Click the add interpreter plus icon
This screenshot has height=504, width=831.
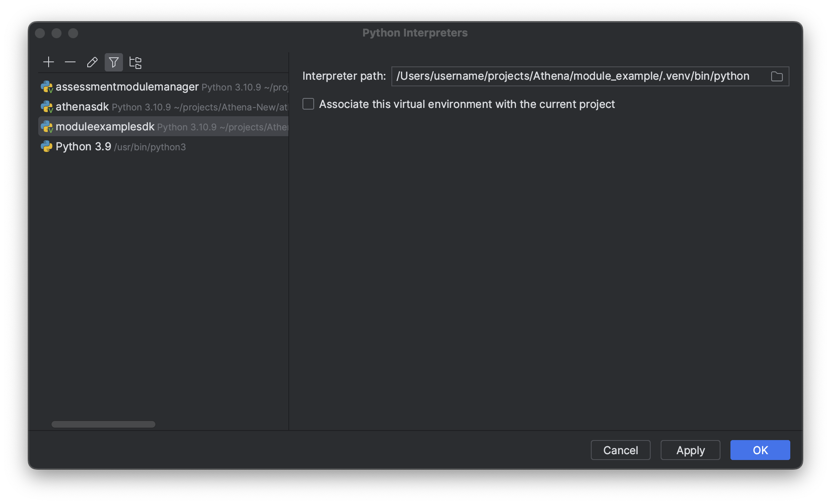[x=49, y=62]
